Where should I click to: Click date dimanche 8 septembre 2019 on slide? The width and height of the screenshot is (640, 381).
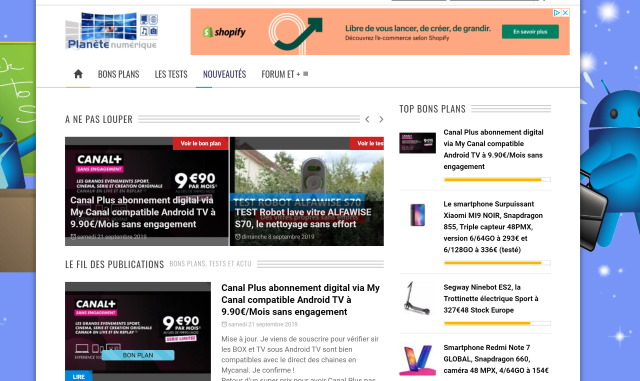275,237
